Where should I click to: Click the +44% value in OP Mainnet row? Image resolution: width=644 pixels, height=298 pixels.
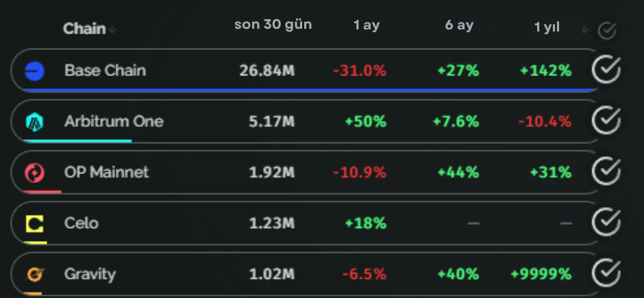[458, 173]
